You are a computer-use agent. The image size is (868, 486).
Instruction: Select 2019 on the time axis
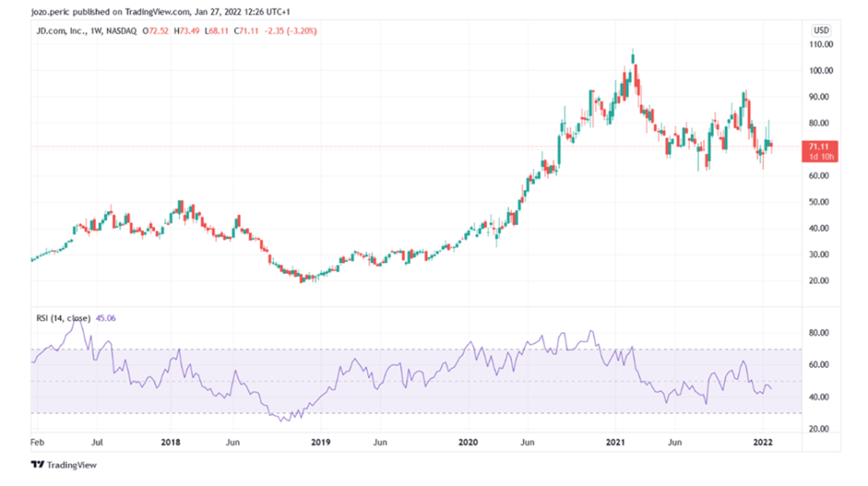point(320,442)
